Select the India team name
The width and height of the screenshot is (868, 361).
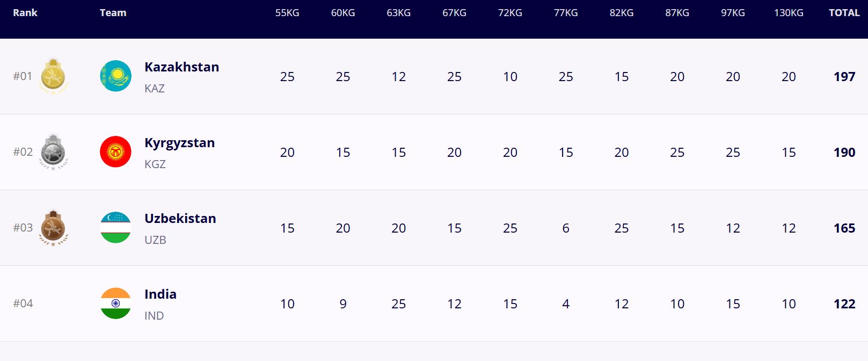(160, 294)
